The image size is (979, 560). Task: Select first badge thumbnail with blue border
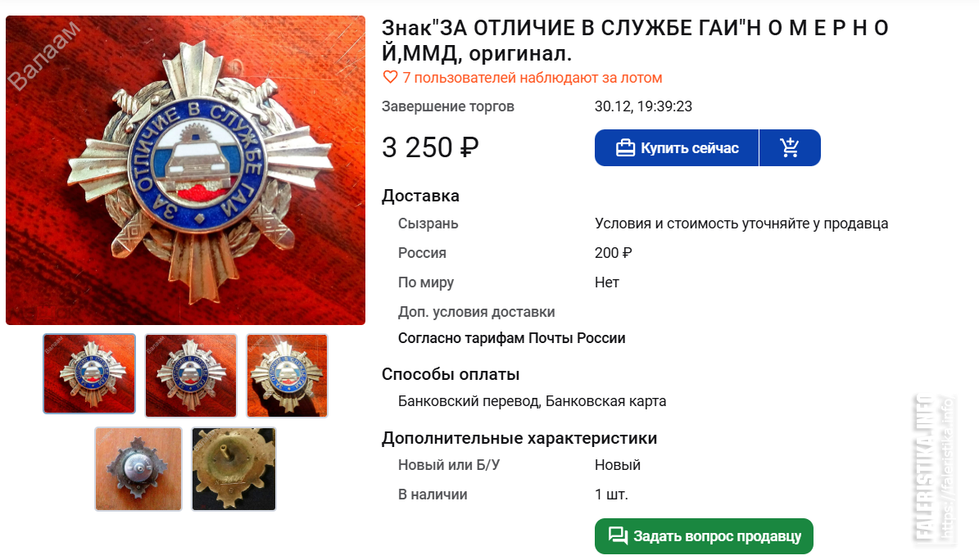tap(89, 374)
